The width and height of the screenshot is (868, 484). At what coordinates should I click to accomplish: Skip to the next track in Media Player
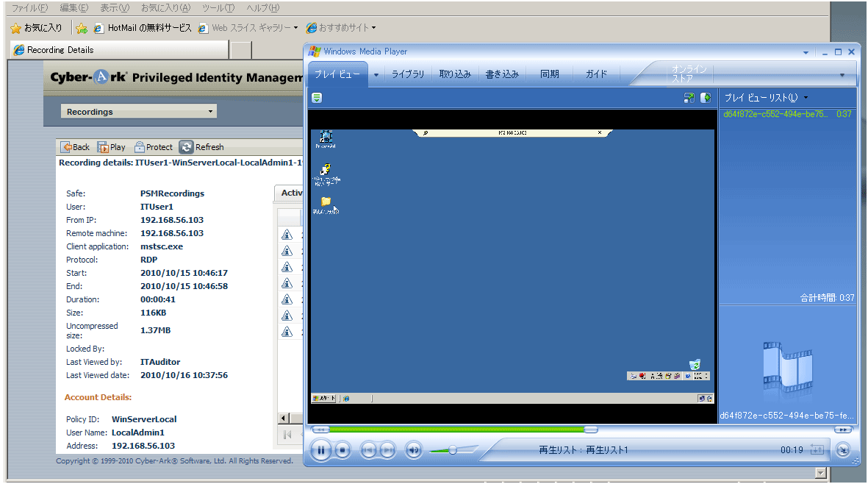tap(387, 450)
